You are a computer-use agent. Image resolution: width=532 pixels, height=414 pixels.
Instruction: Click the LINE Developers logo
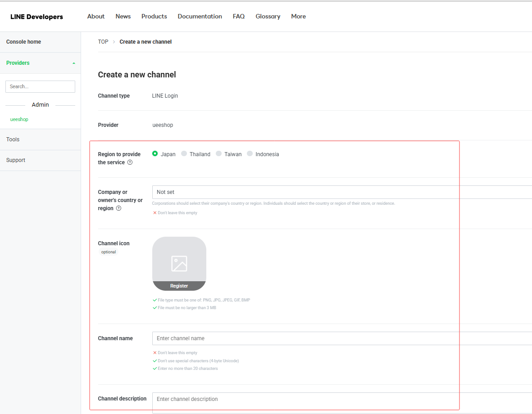[36, 17]
